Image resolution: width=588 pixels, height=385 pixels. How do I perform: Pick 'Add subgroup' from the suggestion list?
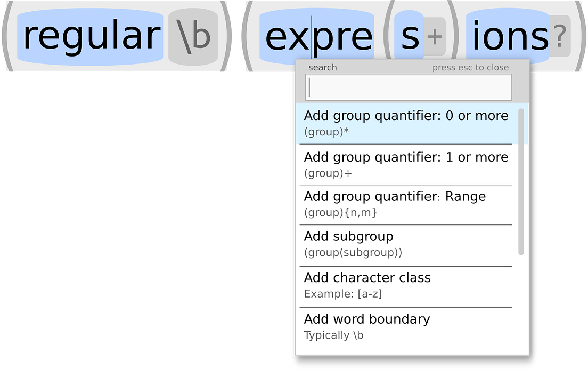click(406, 244)
